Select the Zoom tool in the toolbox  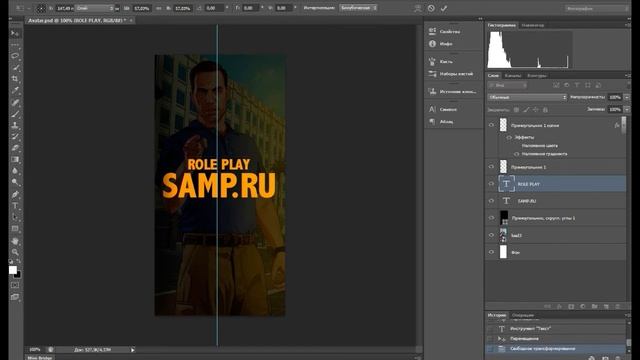tap(15, 252)
